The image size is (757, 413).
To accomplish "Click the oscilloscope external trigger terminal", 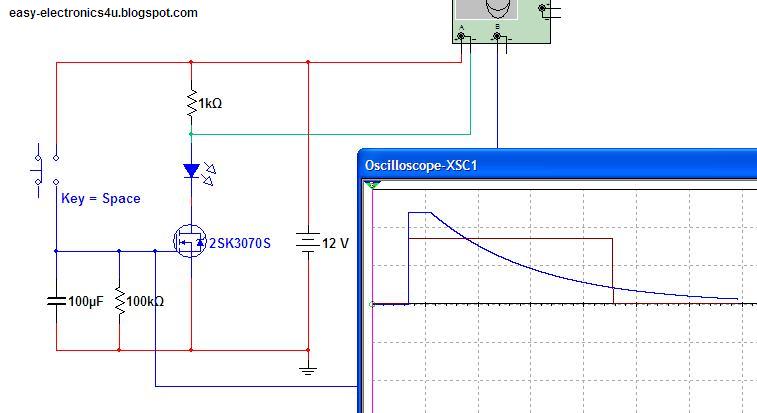I will [x=542, y=8].
